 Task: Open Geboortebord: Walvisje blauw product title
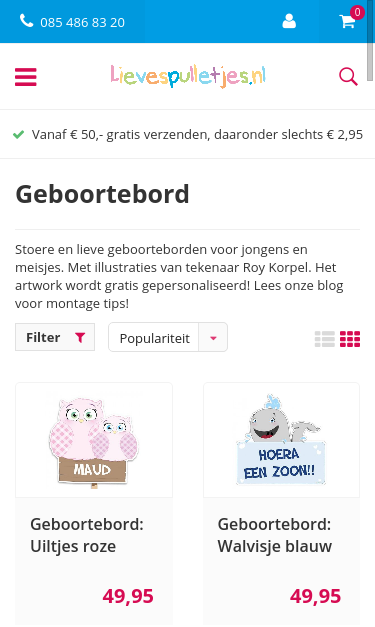point(275,535)
